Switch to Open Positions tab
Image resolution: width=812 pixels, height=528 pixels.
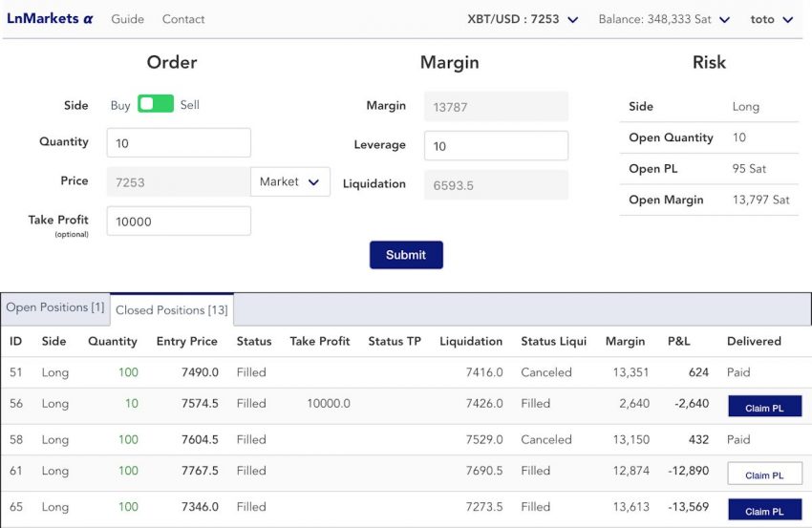click(x=55, y=307)
